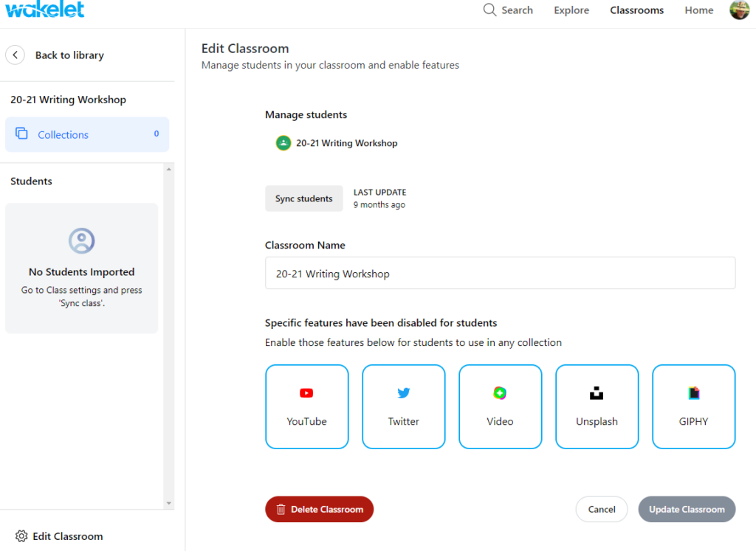The width and height of the screenshot is (756, 551).
Task: Click the gear icon beside Edit Classroom
Action: click(x=21, y=536)
